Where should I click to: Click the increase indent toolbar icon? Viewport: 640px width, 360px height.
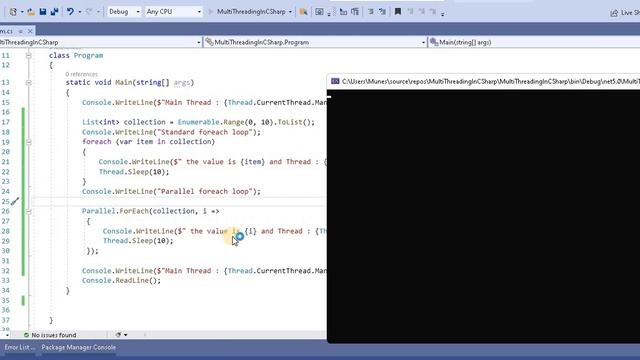355,12
